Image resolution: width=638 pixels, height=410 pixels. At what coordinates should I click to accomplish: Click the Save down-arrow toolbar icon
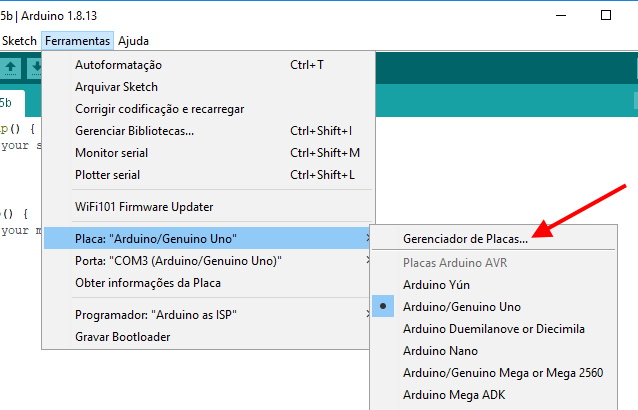pyautogui.click(x=35, y=68)
